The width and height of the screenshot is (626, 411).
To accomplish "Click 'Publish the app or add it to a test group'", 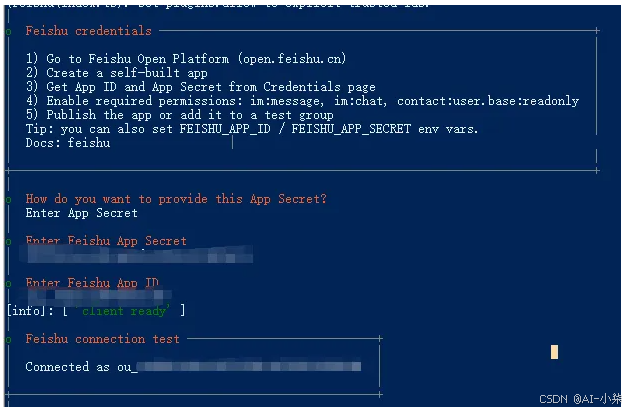I will [x=180, y=115].
